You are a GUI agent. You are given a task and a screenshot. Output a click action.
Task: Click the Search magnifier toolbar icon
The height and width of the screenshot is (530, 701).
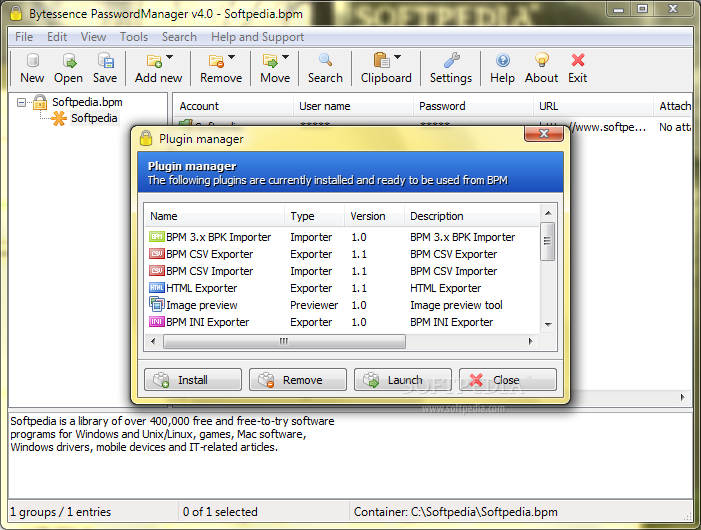325,60
